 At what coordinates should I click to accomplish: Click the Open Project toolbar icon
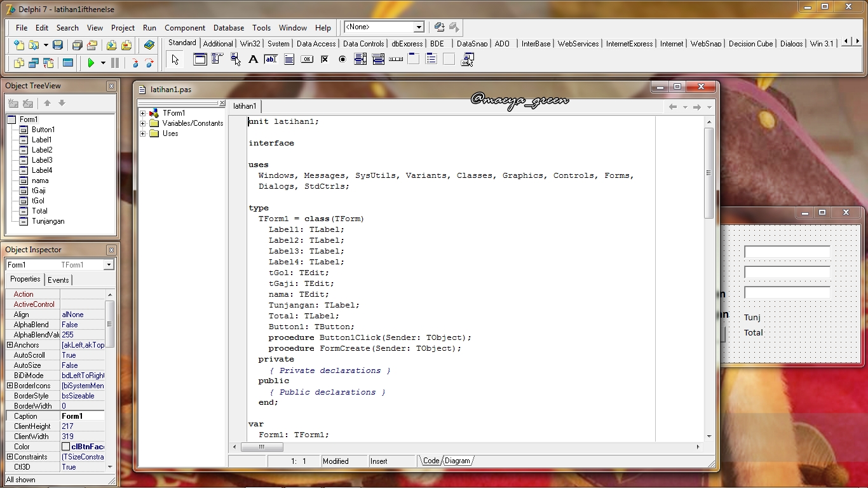92,45
